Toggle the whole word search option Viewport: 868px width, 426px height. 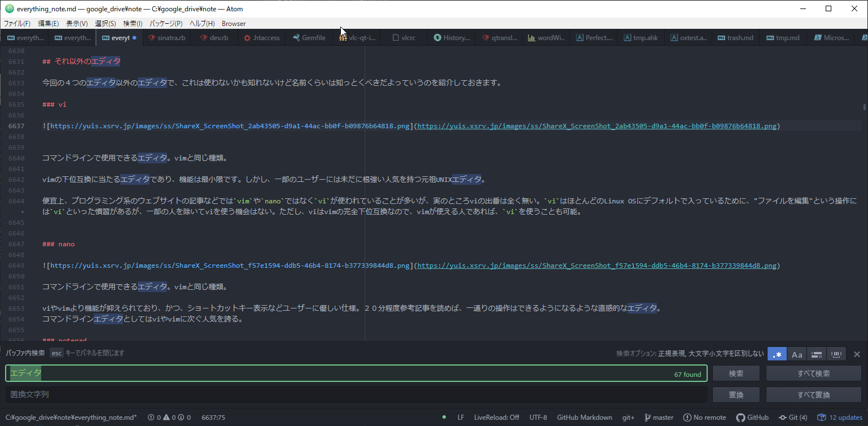[836, 354]
